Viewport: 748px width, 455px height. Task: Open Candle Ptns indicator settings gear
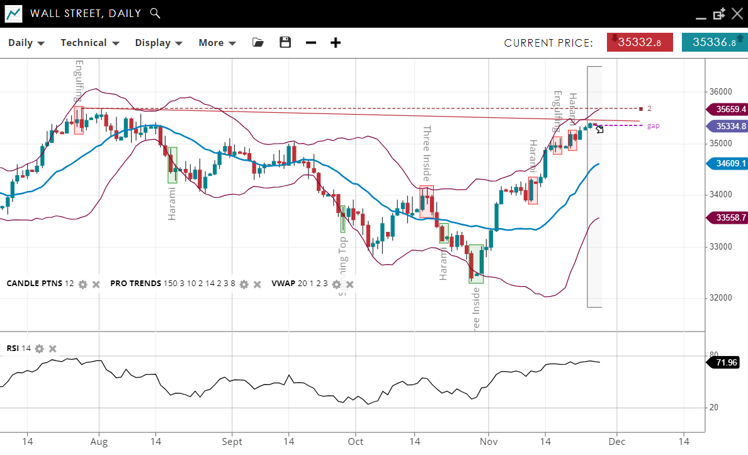[83, 284]
